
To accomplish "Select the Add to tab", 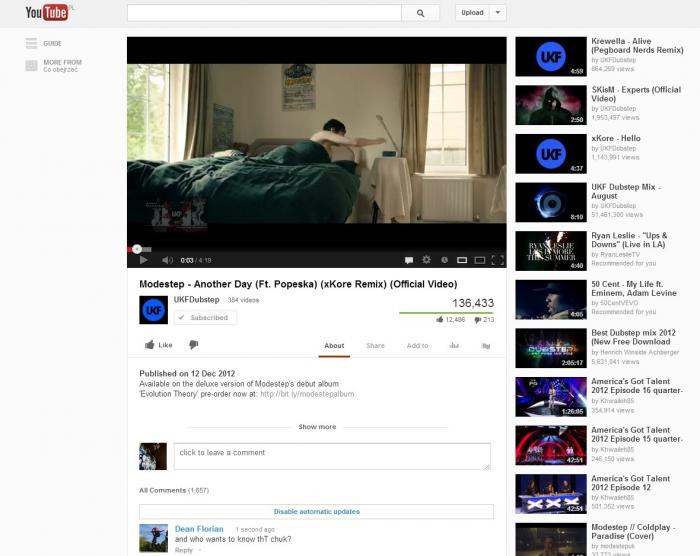I will click(417, 346).
